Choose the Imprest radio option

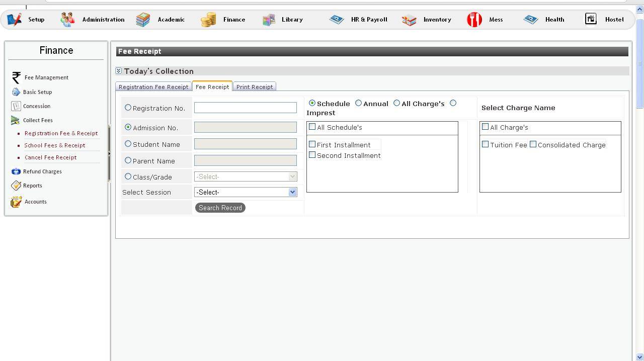coord(453,103)
